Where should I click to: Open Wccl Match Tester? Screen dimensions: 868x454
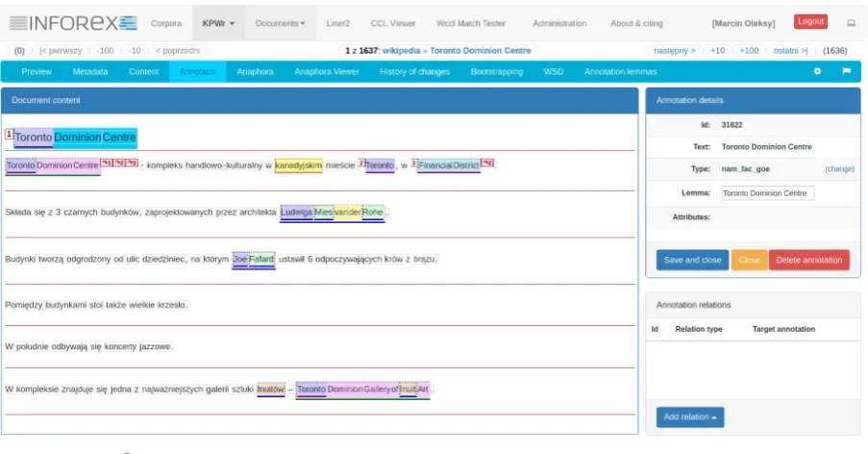click(471, 23)
